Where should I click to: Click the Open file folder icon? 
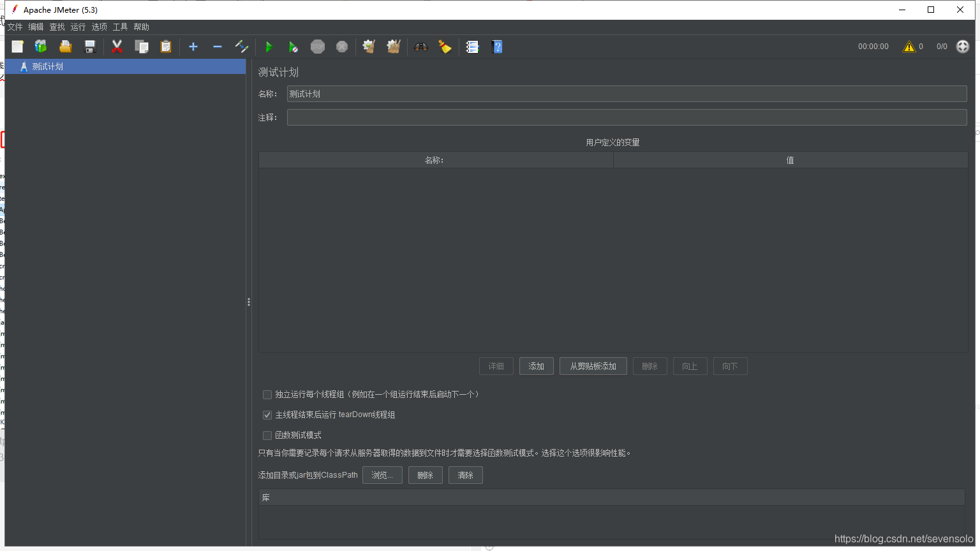click(65, 47)
